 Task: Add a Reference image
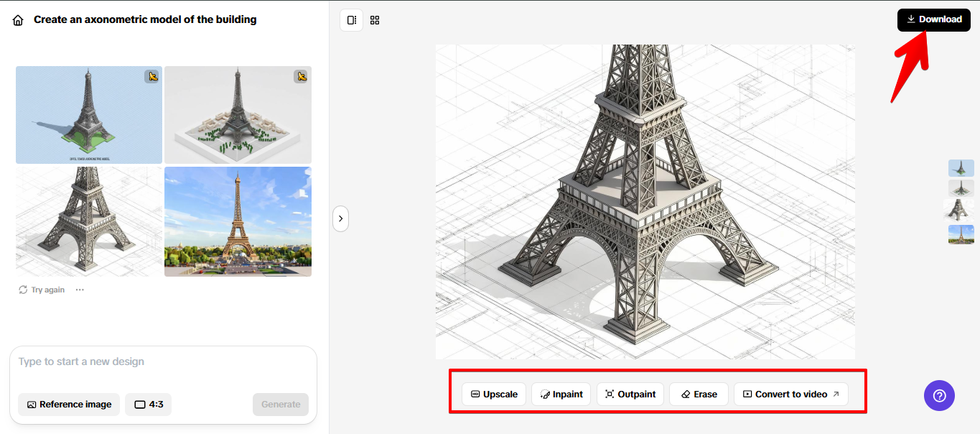[69, 405]
